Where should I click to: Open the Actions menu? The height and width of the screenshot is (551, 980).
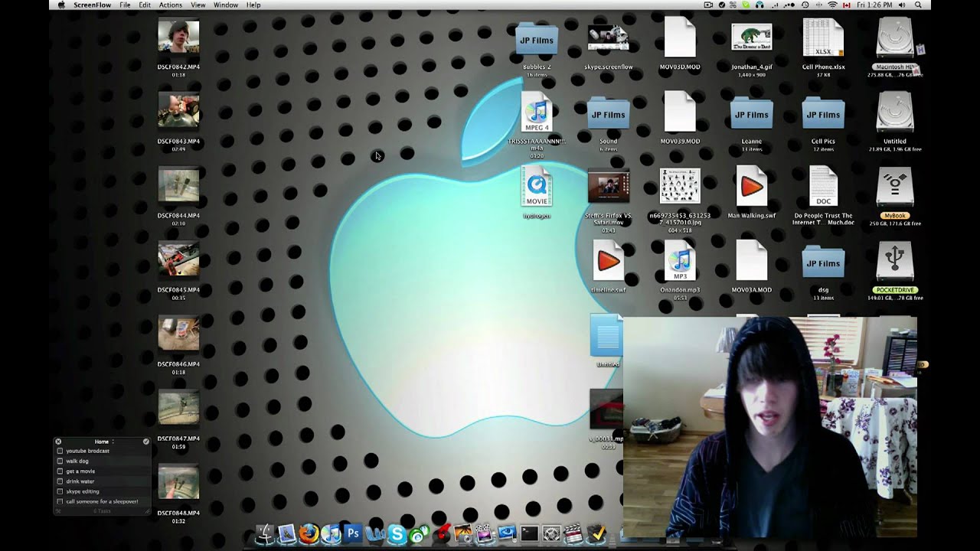pyautogui.click(x=170, y=5)
